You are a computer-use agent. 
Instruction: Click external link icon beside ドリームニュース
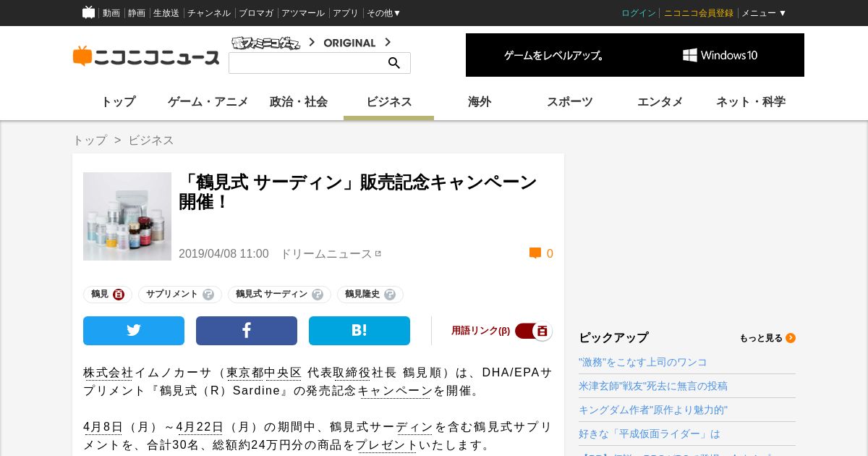pyautogui.click(x=378, y=253)
